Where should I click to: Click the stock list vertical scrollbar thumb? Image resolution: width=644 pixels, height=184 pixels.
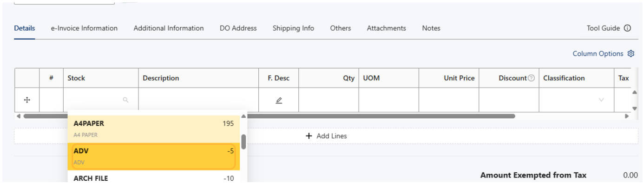pyautogui.click(x=243, y=142)
